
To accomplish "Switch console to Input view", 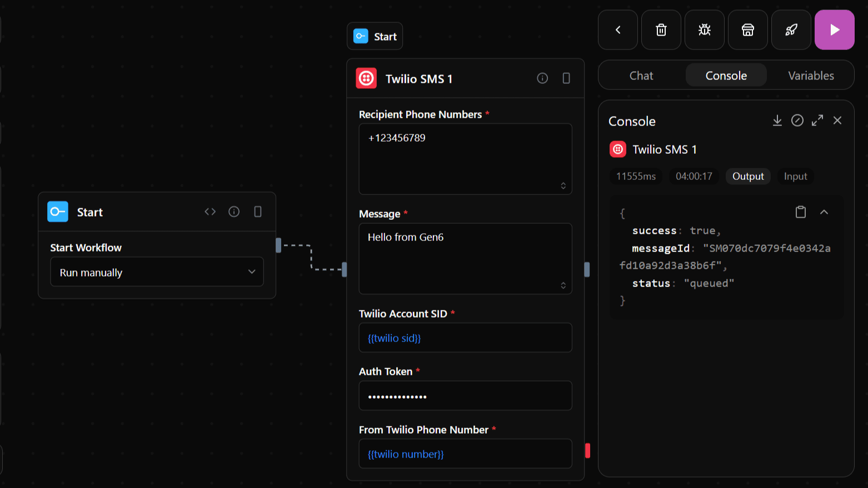I will (x=795, y=176).
